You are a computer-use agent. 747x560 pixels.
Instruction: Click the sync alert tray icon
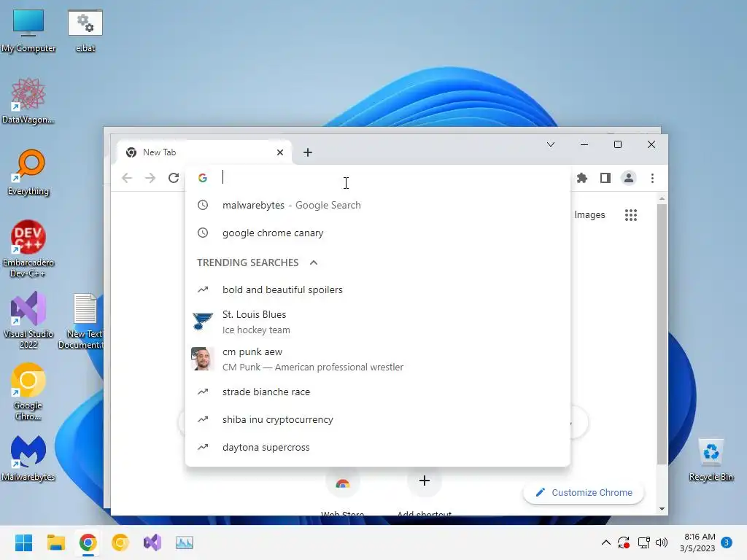(624, 542)
